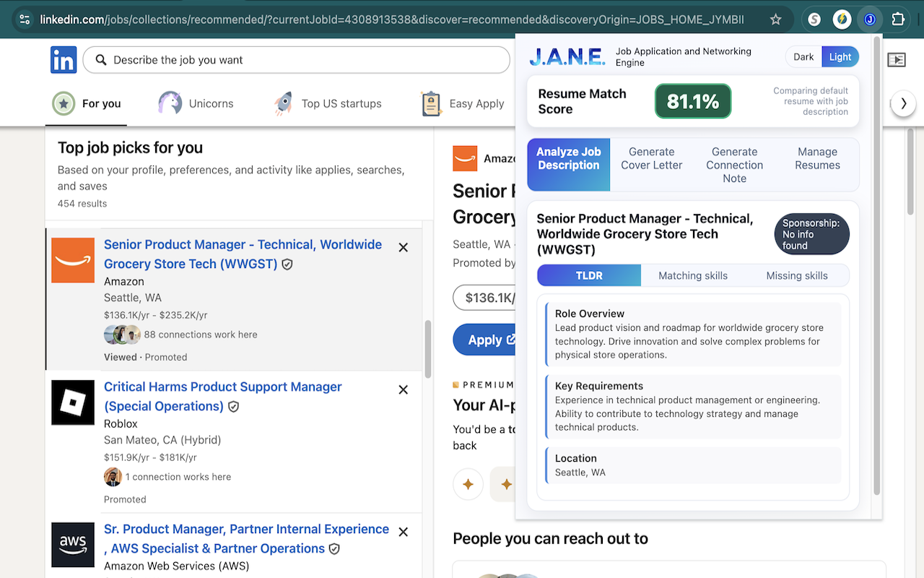Image resolution: width=924 pixels, height=578 pixels.
Task: Open Analyze Job Description tab
Action: click(569, 165)
